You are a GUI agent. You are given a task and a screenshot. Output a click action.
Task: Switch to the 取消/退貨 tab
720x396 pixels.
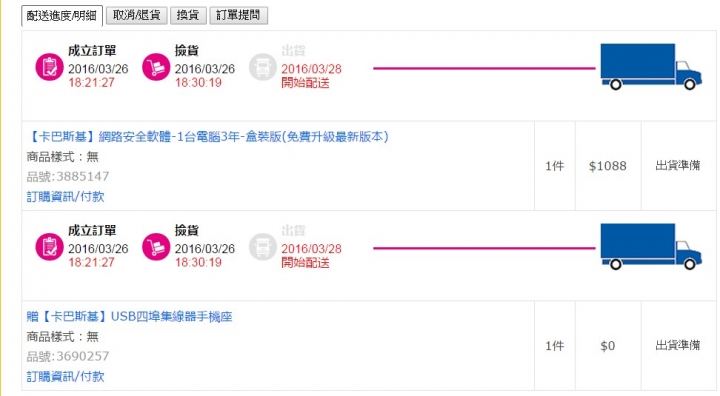136,15
